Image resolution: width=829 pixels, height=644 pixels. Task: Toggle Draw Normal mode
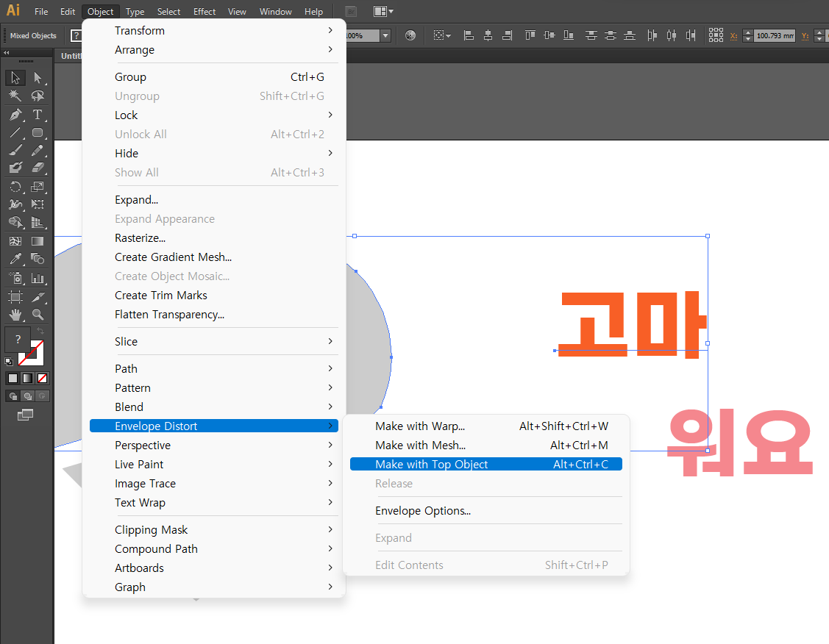(13, 396)
